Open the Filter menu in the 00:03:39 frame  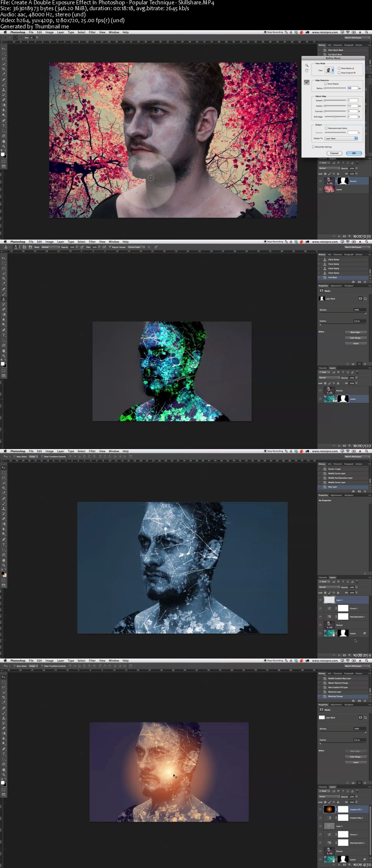point(92,32)
